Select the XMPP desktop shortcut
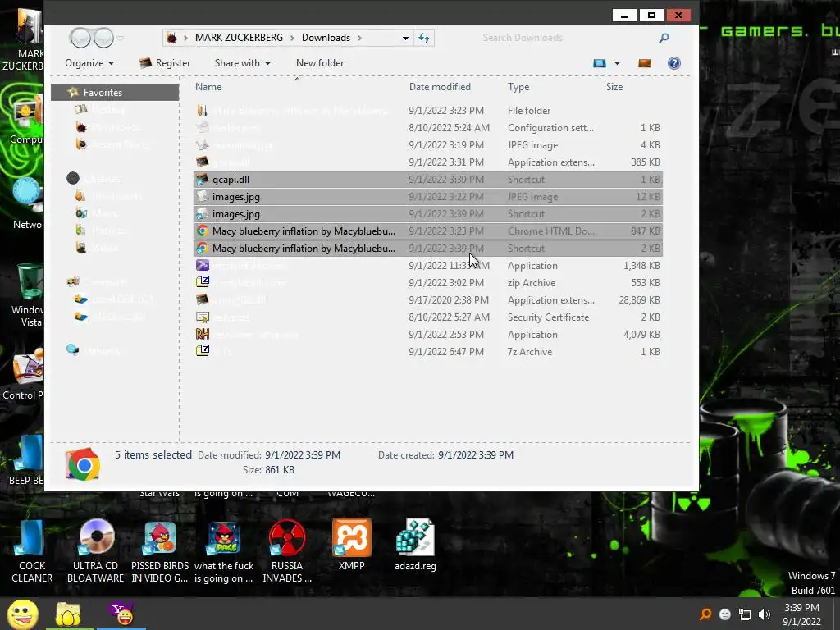This screenshot has width=840, height=630. tap(351, 545)
